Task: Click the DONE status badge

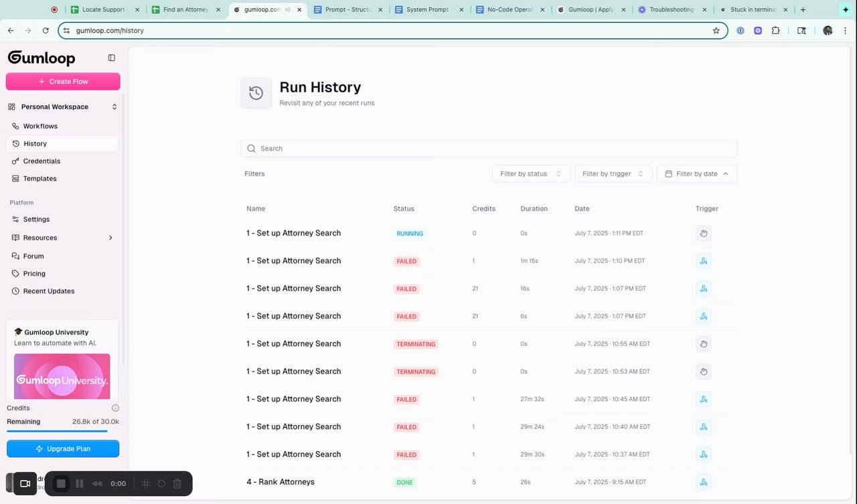Action: [x=405, y=482]
